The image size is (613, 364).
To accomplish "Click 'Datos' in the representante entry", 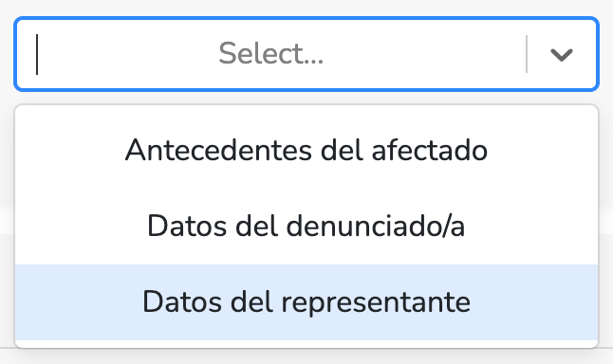I will [x=182, y=301].
